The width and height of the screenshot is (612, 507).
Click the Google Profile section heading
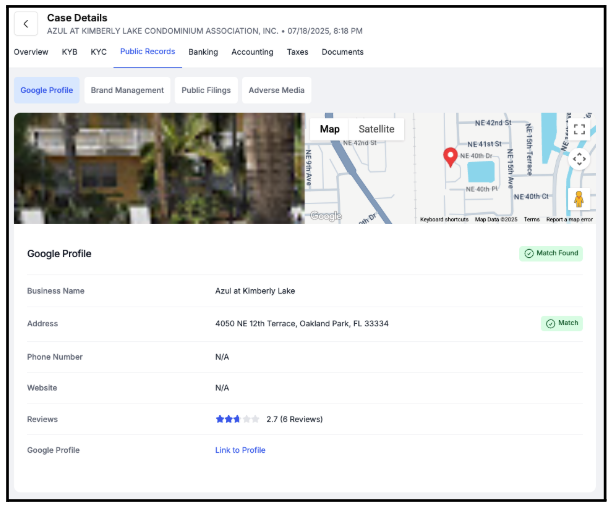[59, 254]
